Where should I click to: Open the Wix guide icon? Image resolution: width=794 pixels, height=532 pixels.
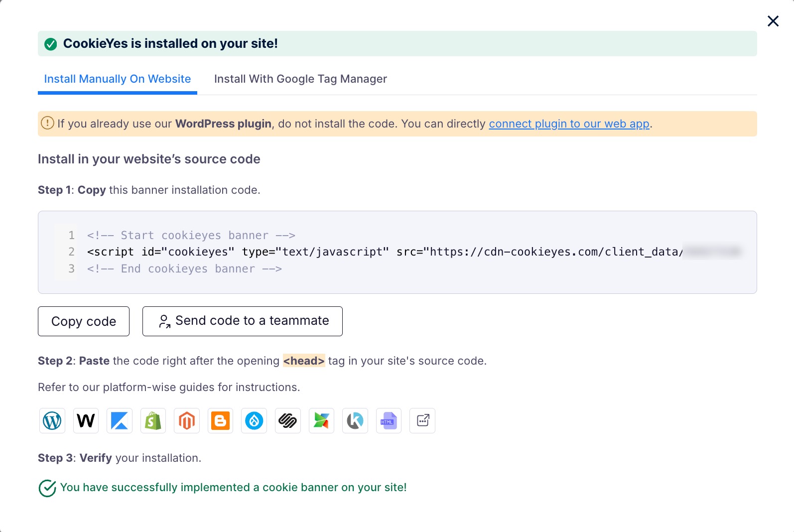coord(86,421)
